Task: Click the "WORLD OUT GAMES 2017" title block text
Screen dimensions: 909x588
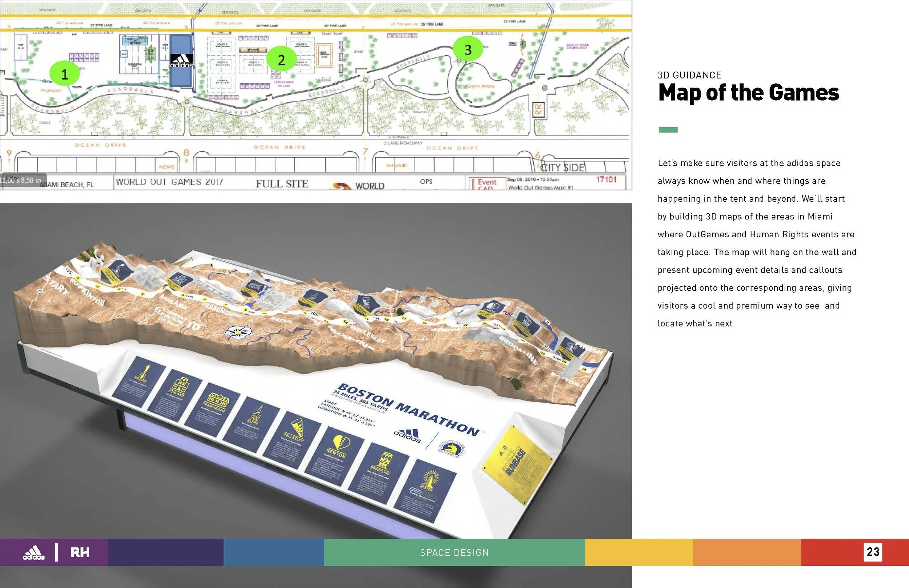Action: pos(169,182)
